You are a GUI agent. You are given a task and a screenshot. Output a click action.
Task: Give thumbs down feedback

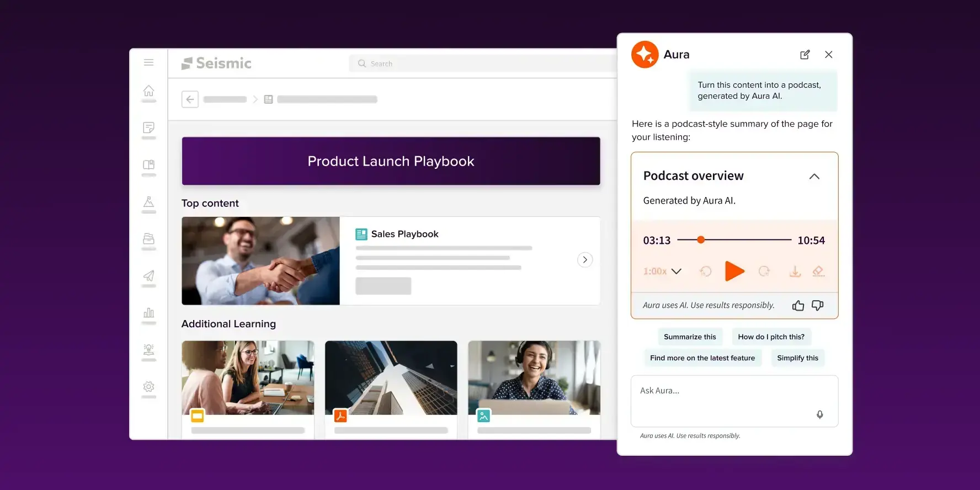818,306
